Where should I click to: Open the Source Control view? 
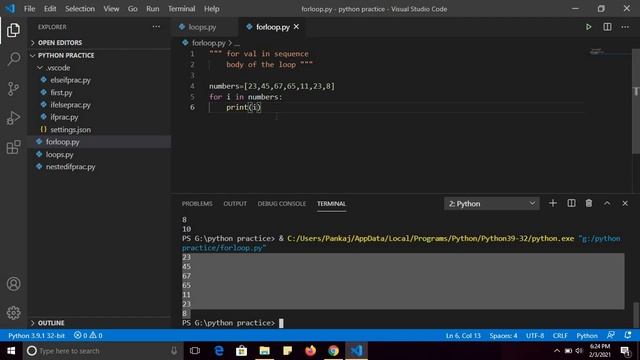13,89
